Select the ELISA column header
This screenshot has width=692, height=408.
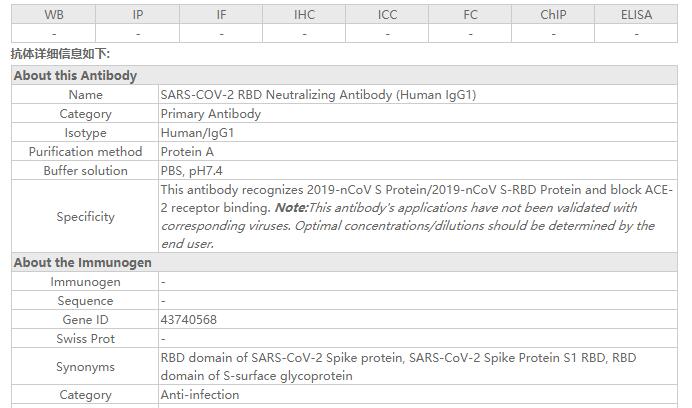pos(636,15)
